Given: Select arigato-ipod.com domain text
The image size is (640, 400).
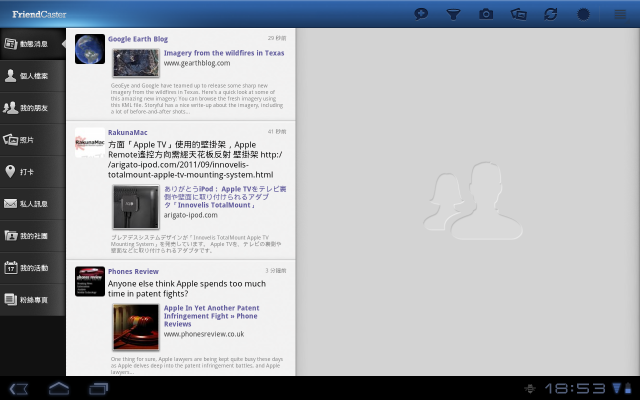Looking at the screenshot, I should 191,215.
